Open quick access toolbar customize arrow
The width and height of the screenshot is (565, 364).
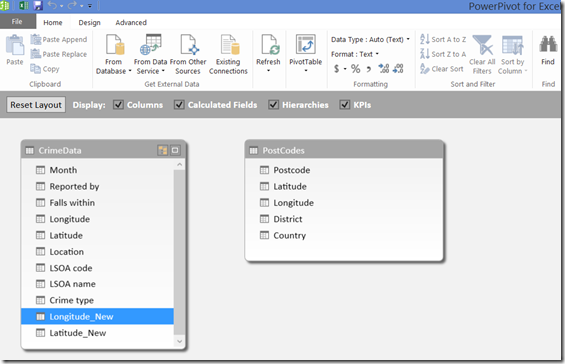(x=90, y=6)
